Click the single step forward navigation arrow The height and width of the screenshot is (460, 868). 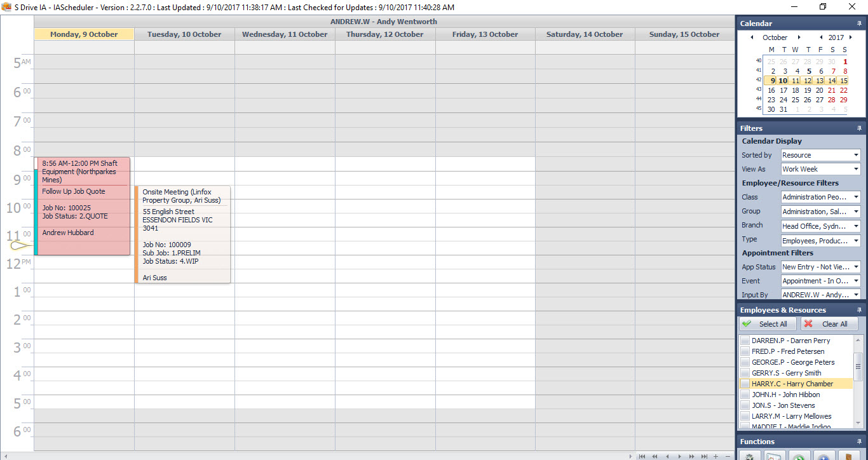(x=679, y=456)
